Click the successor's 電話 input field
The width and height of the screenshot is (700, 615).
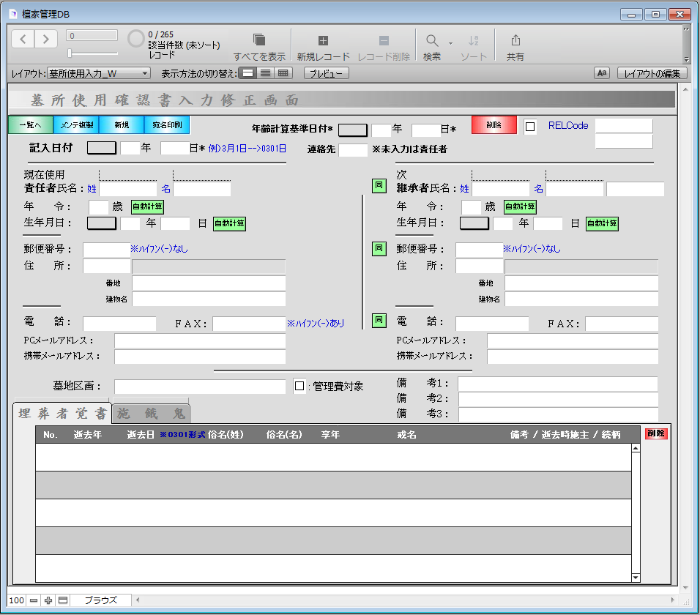click(492, 324)
